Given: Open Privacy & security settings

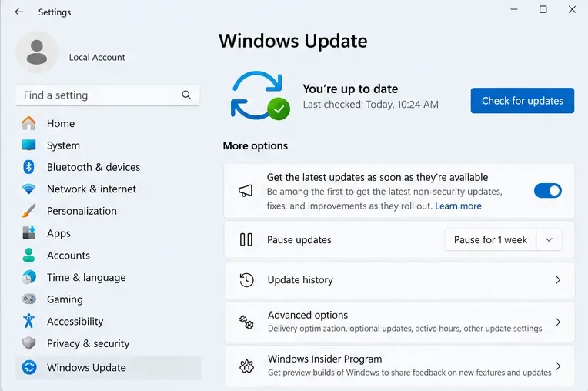Looking at the screenshot, I should click(x=89, y=343).
